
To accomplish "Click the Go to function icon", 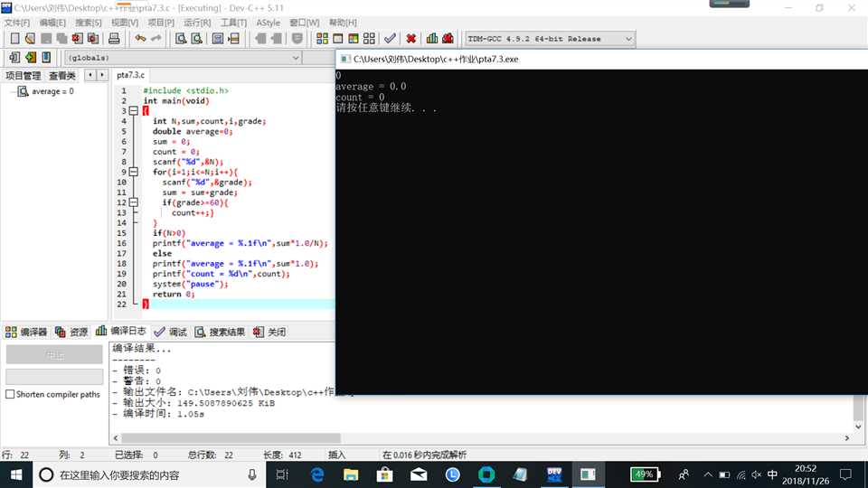I will point(218,38).
